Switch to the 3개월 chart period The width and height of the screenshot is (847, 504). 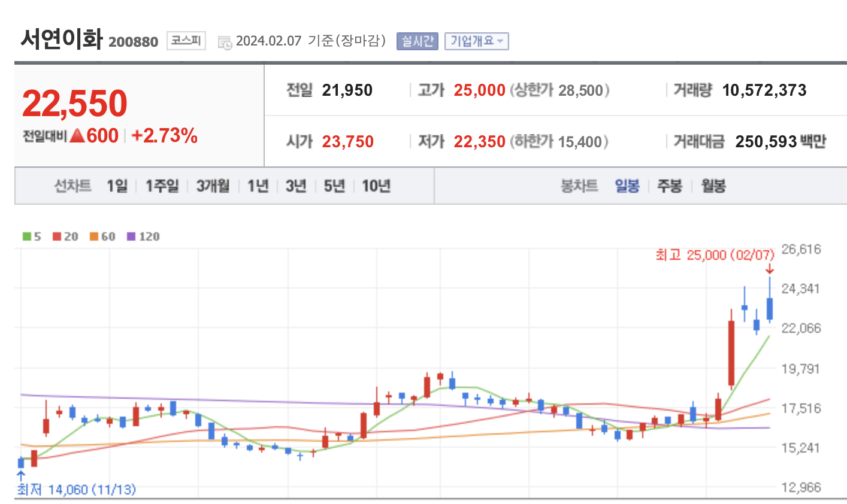click(213, 186)
